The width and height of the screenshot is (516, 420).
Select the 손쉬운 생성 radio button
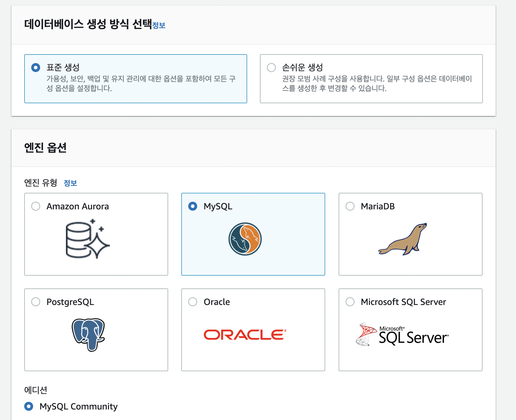click(x=271, y=68)
